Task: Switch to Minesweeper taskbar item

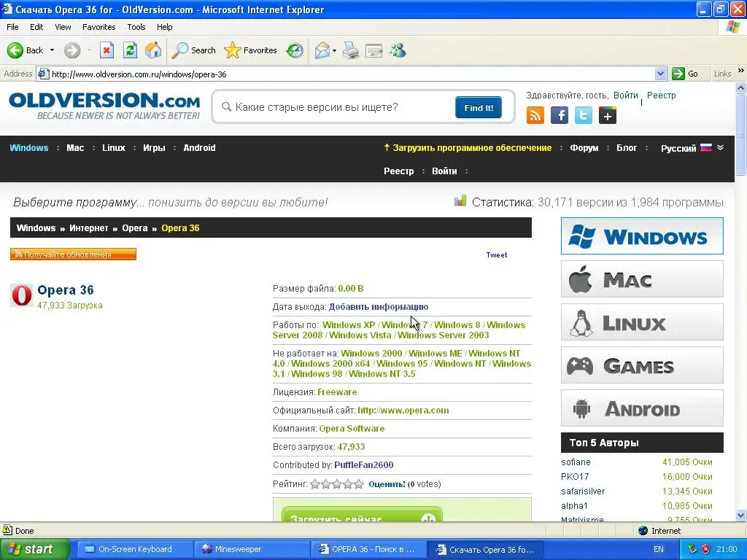Action: [251, 549]
